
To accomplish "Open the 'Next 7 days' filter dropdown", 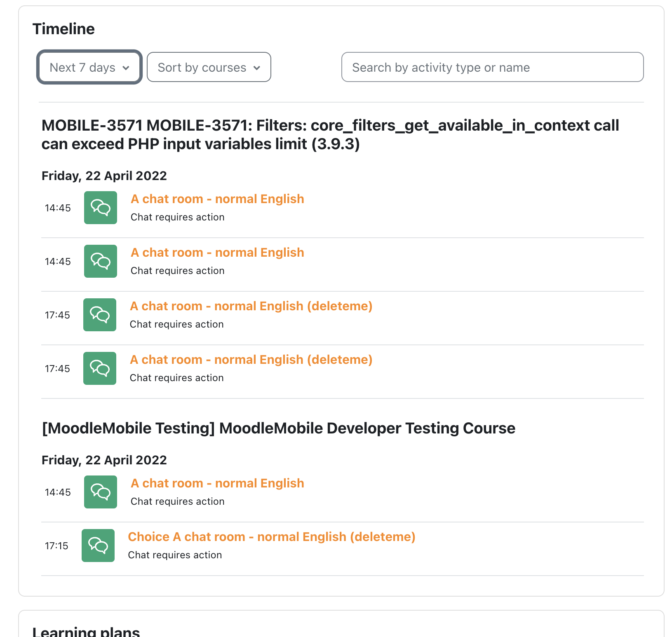I will 89,67.
